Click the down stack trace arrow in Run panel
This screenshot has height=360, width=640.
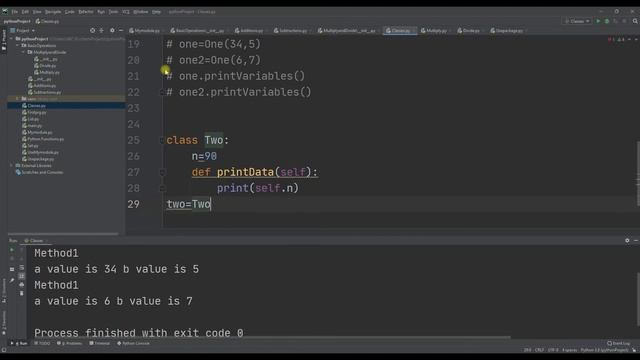click(22, 258)
